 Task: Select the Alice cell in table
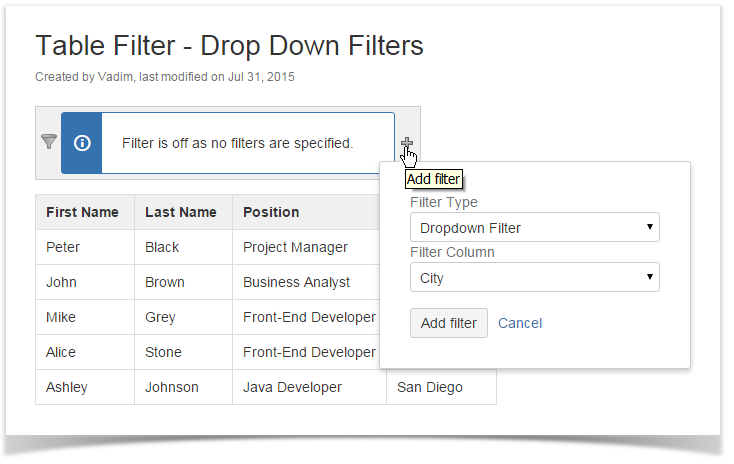[x=62, y=352]
